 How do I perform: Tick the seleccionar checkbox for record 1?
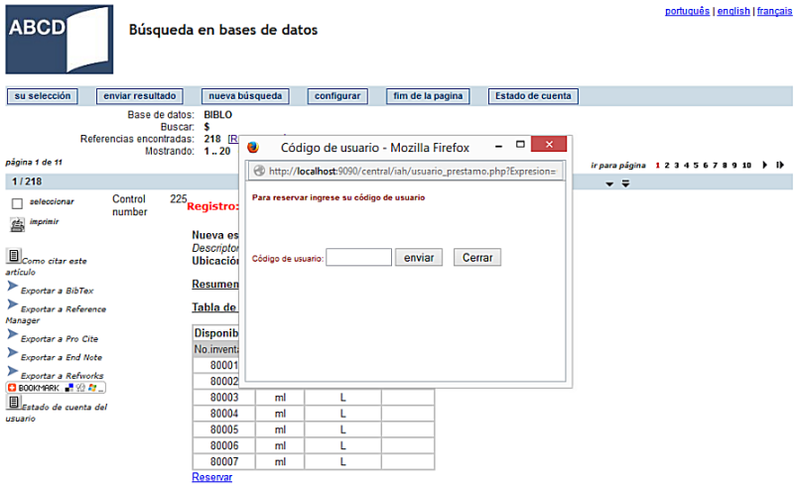pos(16,203)
